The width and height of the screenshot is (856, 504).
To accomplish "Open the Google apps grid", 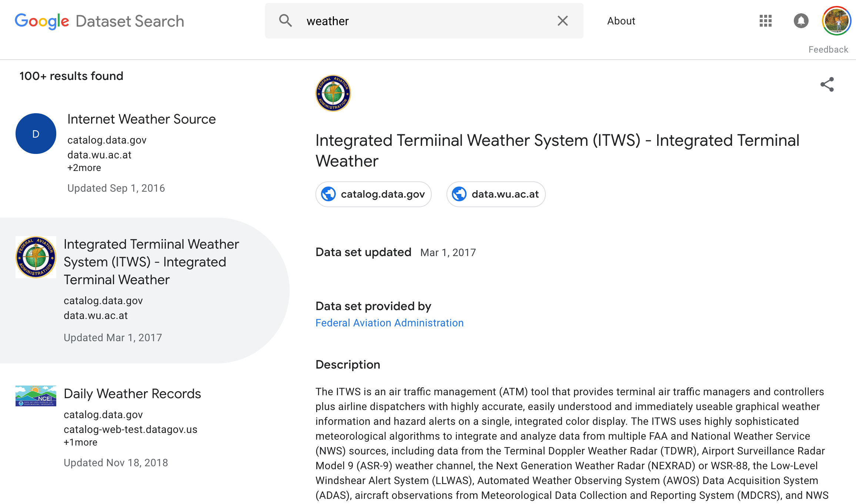I will [x=765, y=21].
